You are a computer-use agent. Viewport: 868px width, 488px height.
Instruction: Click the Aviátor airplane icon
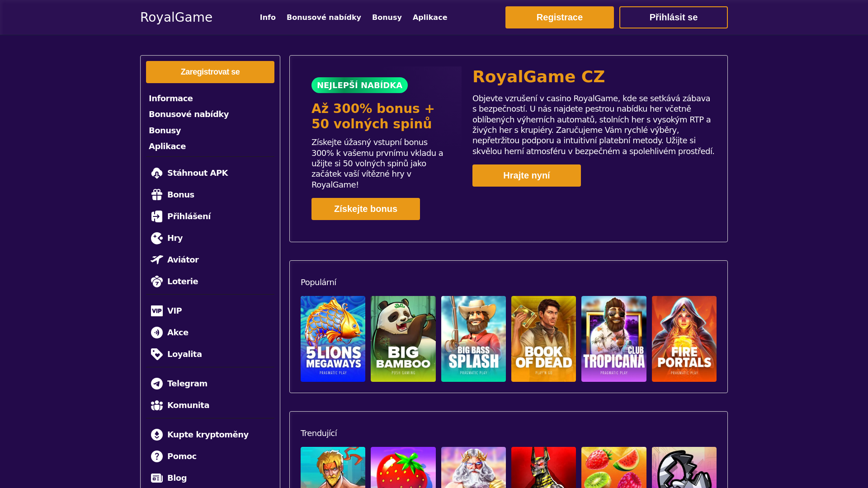[157, 260]
